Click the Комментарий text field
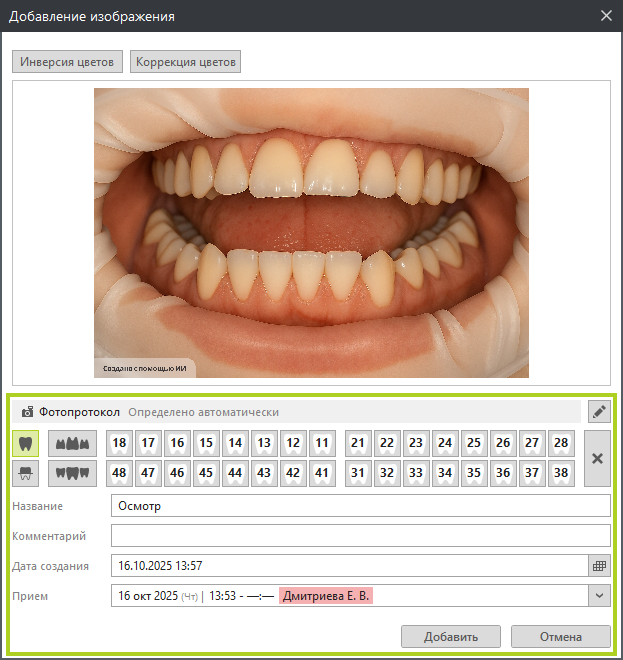Viewport: 623px width, 660px height. tap(360, 535)
